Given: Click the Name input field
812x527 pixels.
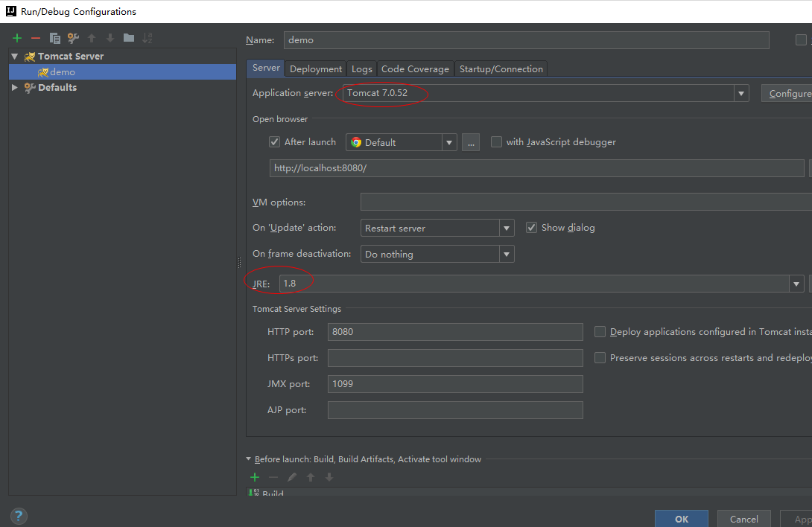Looking at the screenshot, I should click(526, 40).
